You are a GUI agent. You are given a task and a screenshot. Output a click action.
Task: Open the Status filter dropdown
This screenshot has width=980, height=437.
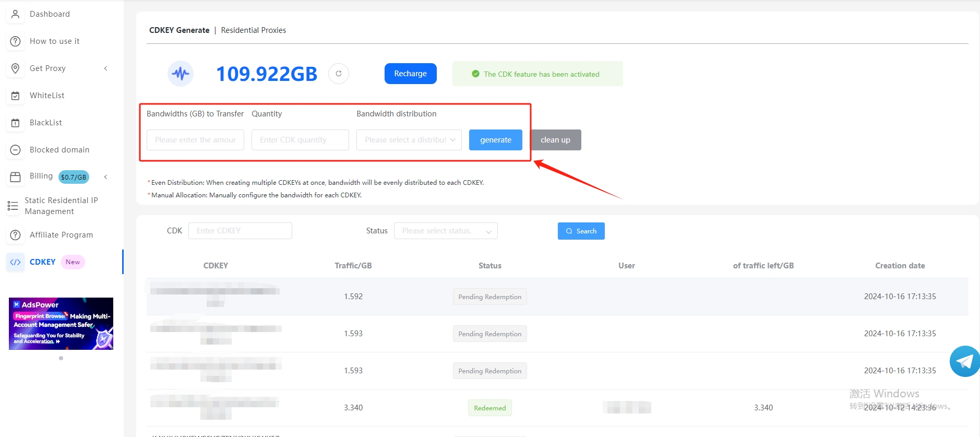tap(446, 231)
